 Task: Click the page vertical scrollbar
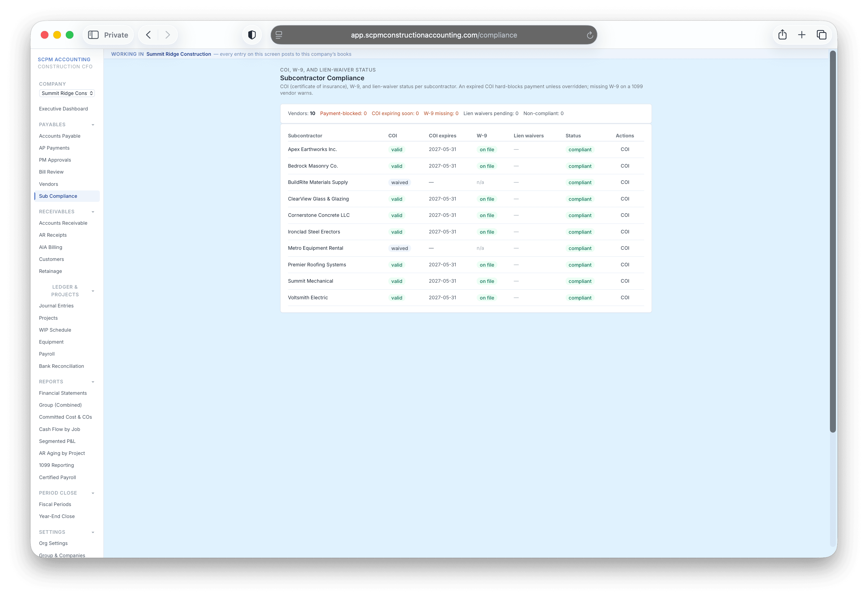coord(833,242)
